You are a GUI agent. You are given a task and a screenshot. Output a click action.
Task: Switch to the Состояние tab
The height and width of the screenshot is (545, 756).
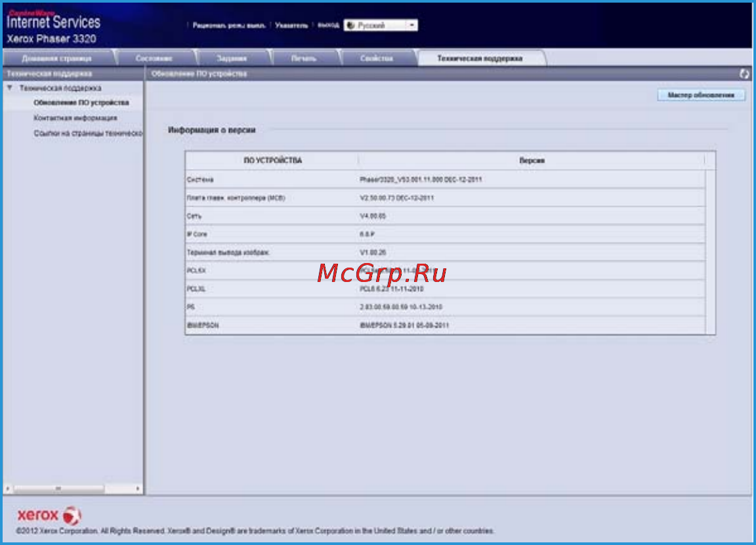click(x=154, y=58)
